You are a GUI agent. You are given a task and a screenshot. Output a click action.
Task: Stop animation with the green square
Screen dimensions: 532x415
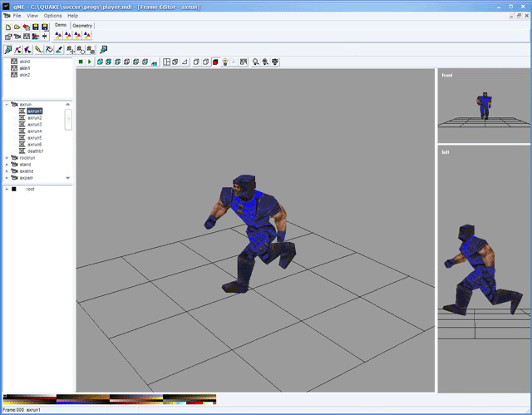point(81,62)
